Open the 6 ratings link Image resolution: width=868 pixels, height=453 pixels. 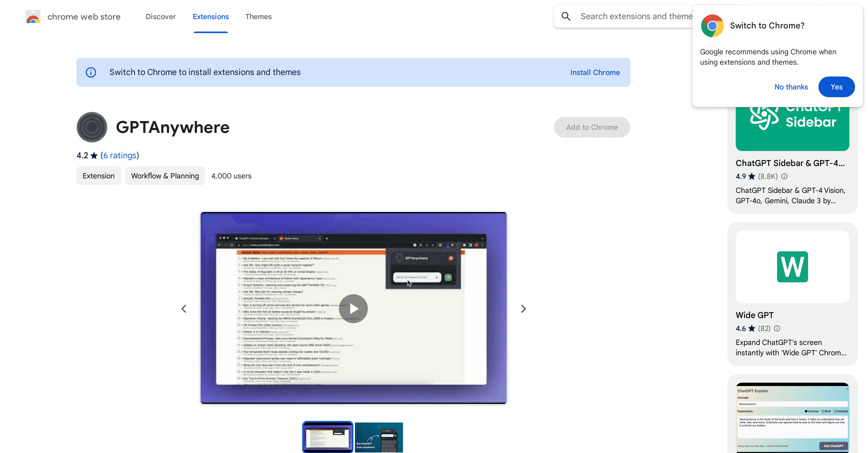click(119, 155)
